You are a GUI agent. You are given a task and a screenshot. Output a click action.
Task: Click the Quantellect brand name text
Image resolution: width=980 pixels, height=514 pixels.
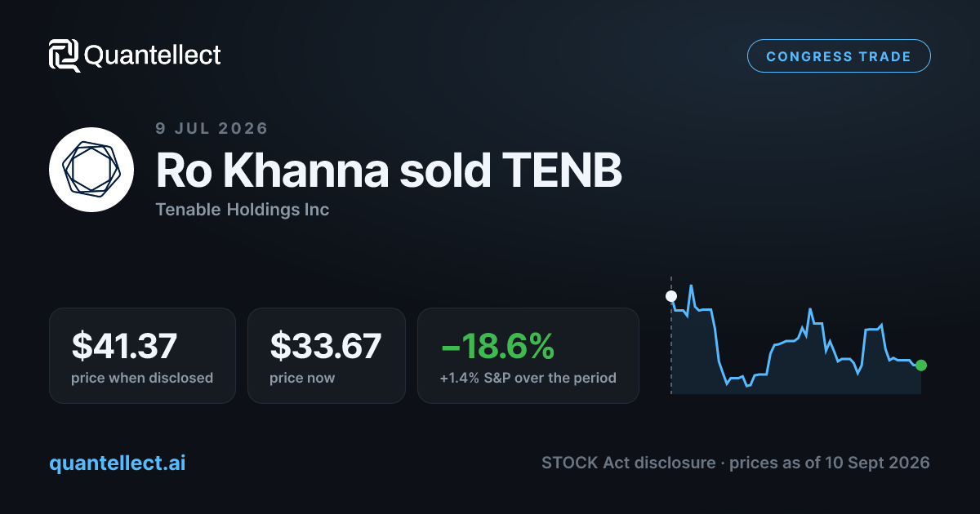[153, 55]
